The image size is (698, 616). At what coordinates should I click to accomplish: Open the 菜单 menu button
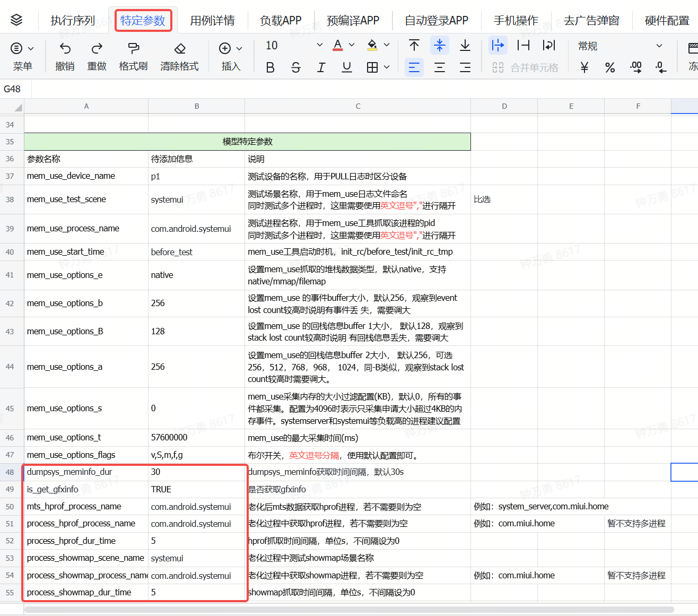[x=22, y=57]
